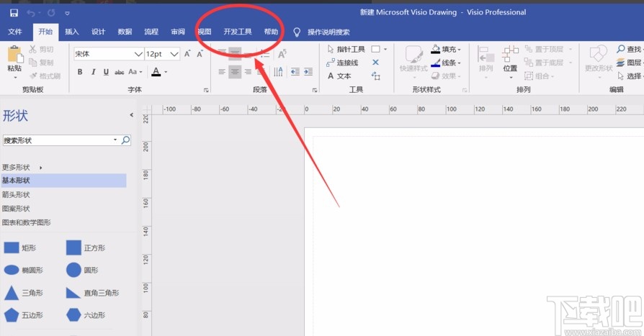Click the 选择 select icon
The width and height of the screenshot is (644, 336).
(621, 76)
